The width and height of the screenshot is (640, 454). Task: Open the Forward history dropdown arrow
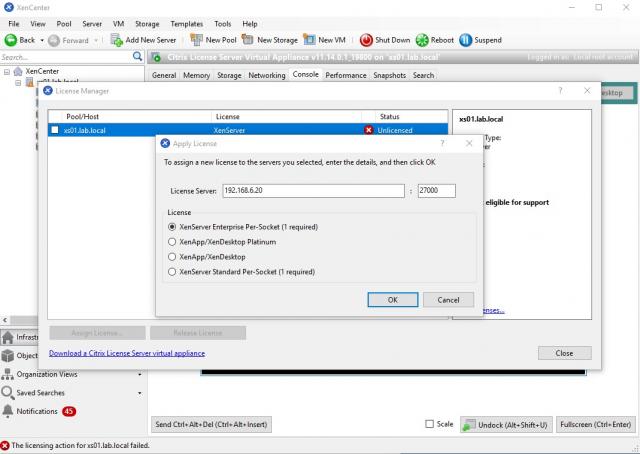96,40
